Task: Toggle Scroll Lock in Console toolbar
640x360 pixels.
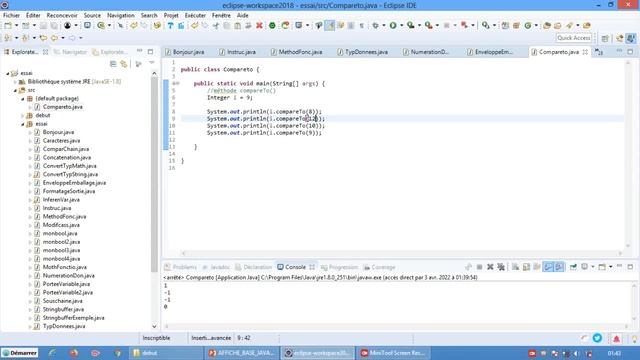Action: tap(526, 267)
